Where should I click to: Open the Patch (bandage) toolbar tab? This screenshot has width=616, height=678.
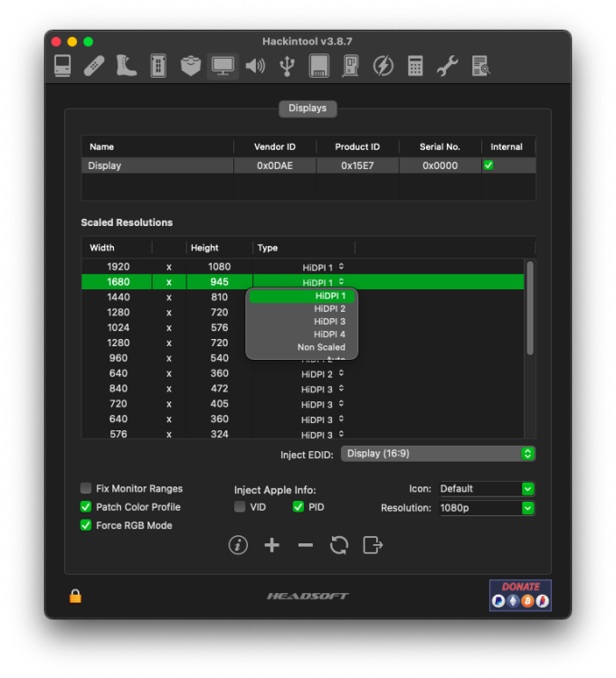pyautogui.click(x=94, y=66)
